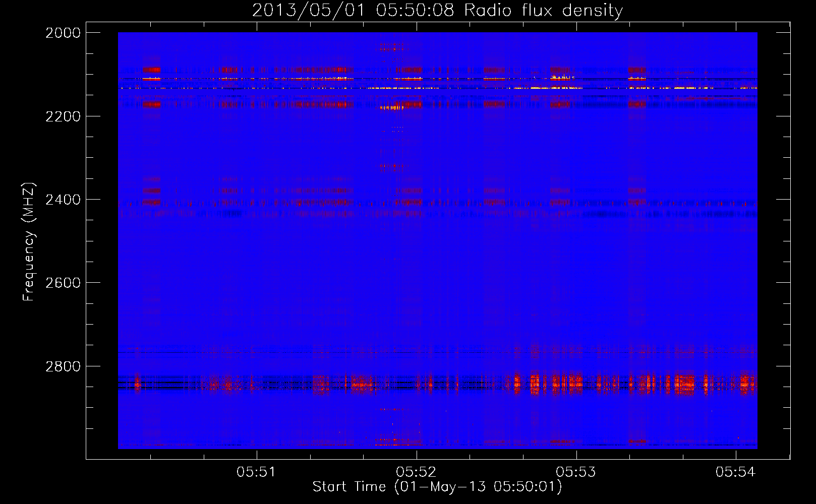816x504 pixels.
Task: Select the 2400 frequency tick label
Action: click(63, 200)
